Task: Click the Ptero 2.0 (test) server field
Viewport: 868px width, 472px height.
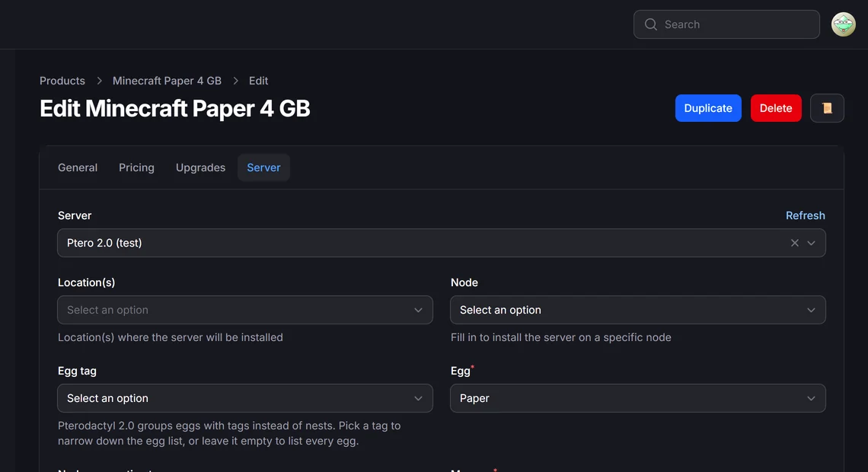Action: 441,243
